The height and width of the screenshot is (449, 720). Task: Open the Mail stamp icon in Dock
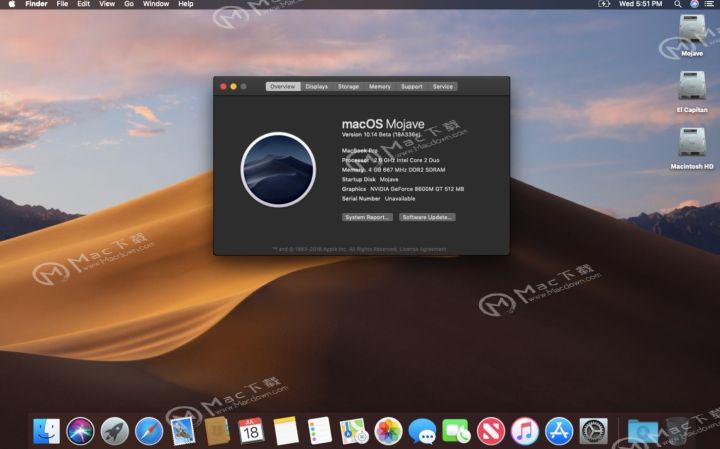183,431
